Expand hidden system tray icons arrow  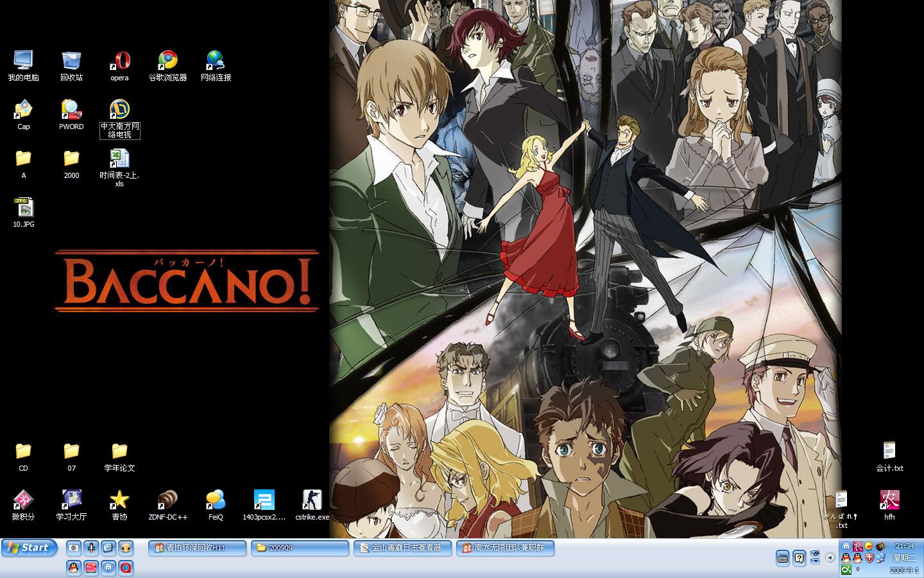point(830,557)
